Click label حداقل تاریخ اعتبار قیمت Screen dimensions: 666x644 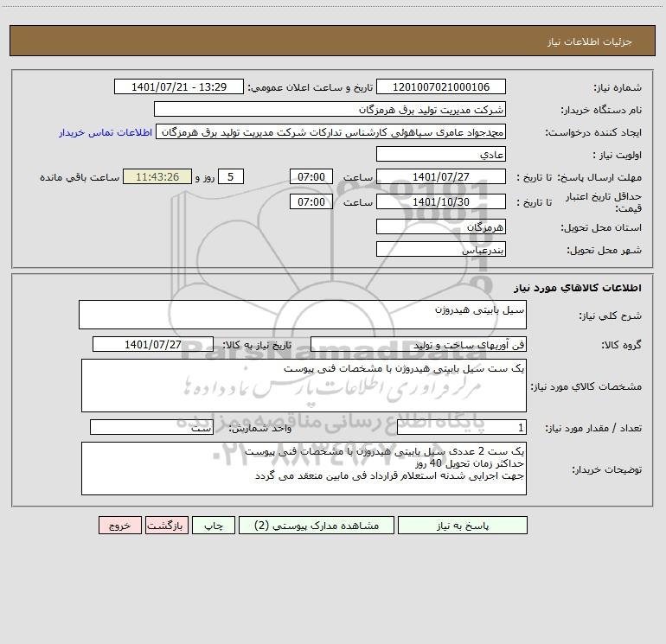coord(603,202)
